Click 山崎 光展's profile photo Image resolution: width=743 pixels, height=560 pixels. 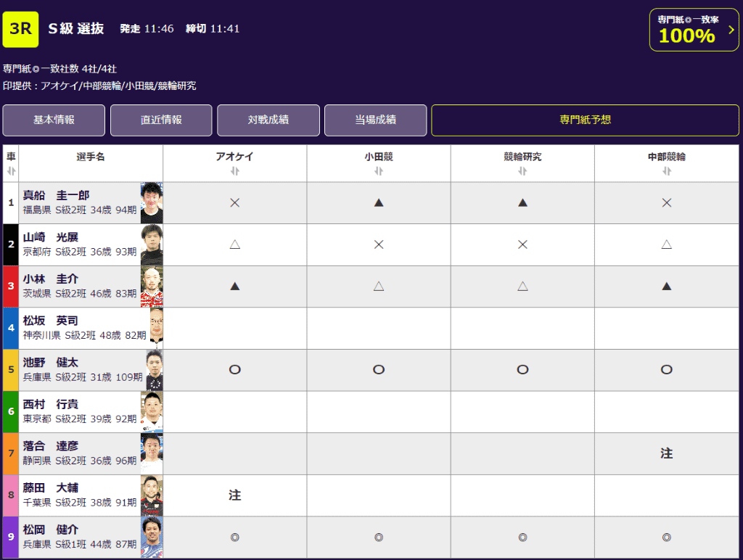coord(152,244)
